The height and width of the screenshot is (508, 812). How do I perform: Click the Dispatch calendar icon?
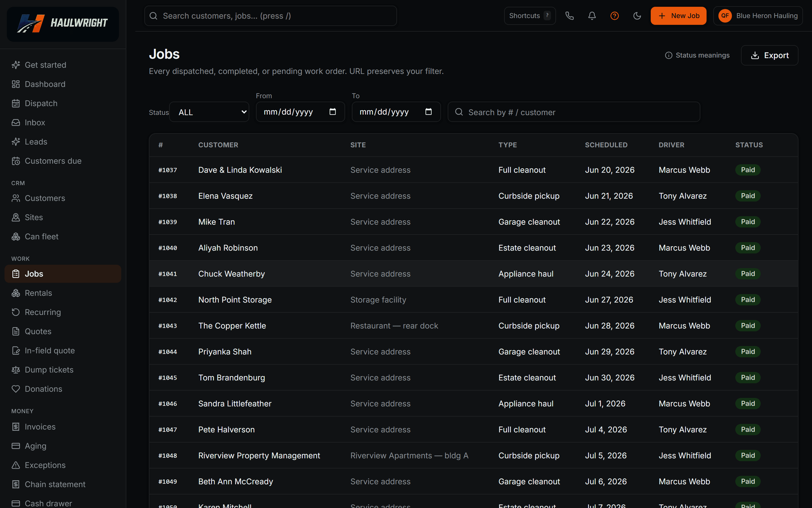pos(16,103)
